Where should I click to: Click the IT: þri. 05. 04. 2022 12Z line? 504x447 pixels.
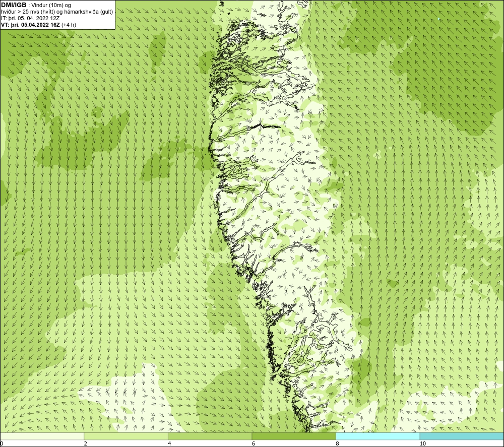pos(30,18)
